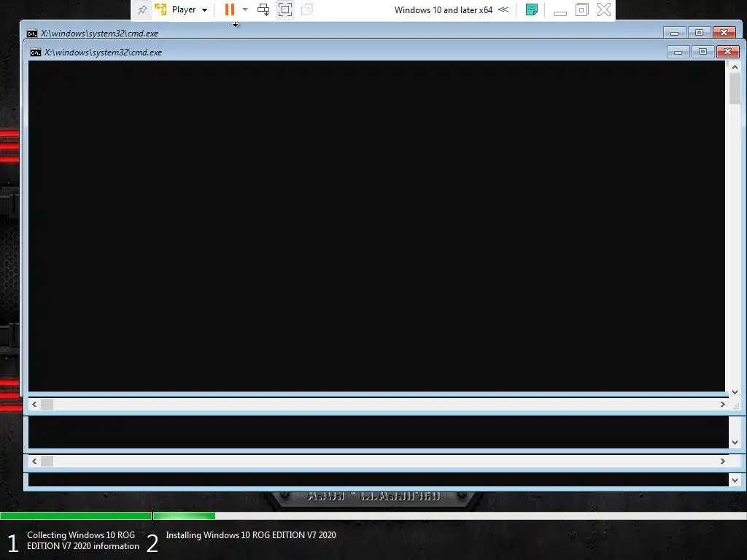Click the front cmd.exe window system icon

[x=35, y=52]
